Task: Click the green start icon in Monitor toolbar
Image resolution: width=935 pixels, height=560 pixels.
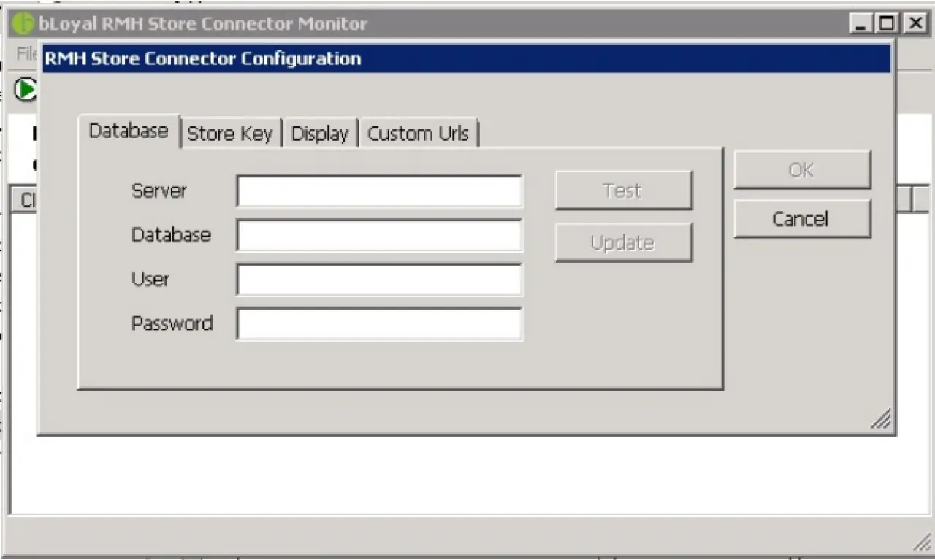Action: click(x=26, y=90)
